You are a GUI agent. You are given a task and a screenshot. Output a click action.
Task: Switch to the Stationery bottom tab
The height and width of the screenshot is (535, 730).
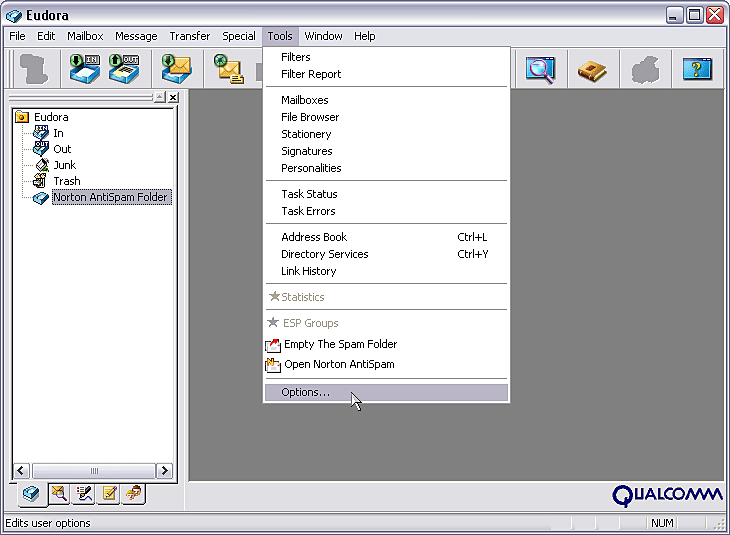109,493
